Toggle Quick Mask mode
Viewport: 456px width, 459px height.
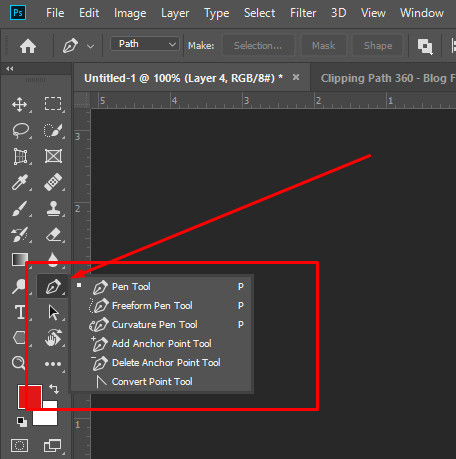(19, 445)
